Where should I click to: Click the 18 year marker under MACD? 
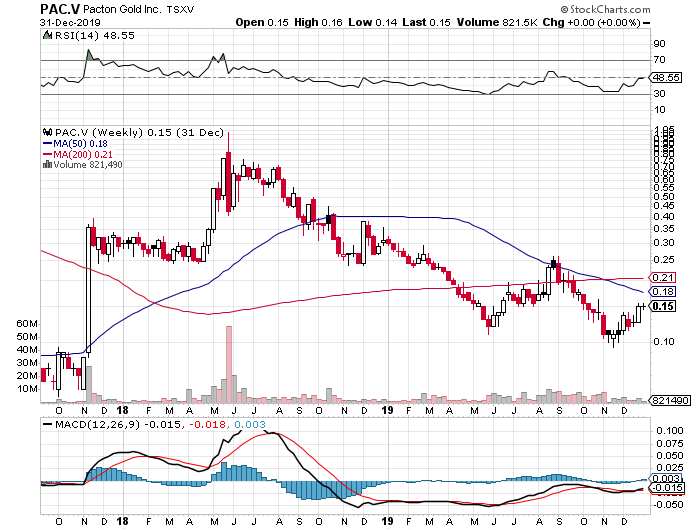122,521
